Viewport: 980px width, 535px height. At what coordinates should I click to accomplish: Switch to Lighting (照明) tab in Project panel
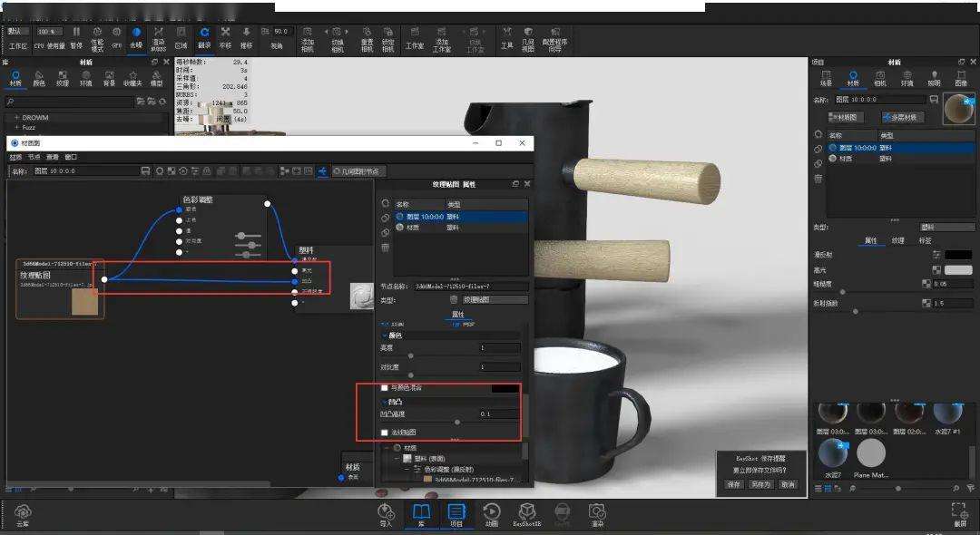click(x=934, y=79)
